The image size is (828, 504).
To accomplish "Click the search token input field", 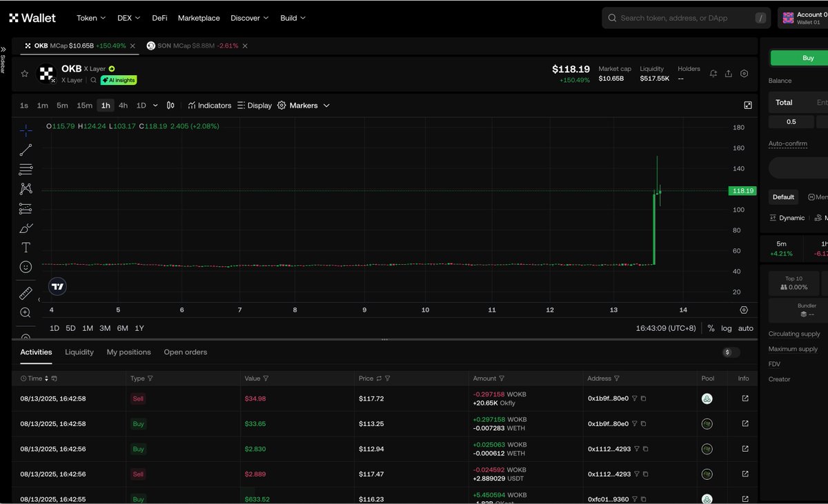I will pos(686,18).
